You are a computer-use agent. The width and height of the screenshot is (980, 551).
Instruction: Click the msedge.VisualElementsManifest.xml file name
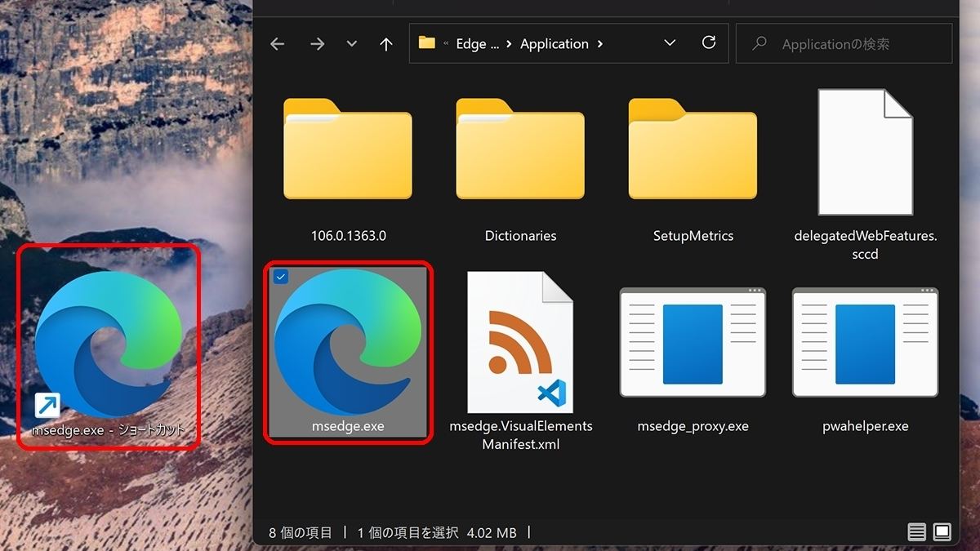pos(521,435)
